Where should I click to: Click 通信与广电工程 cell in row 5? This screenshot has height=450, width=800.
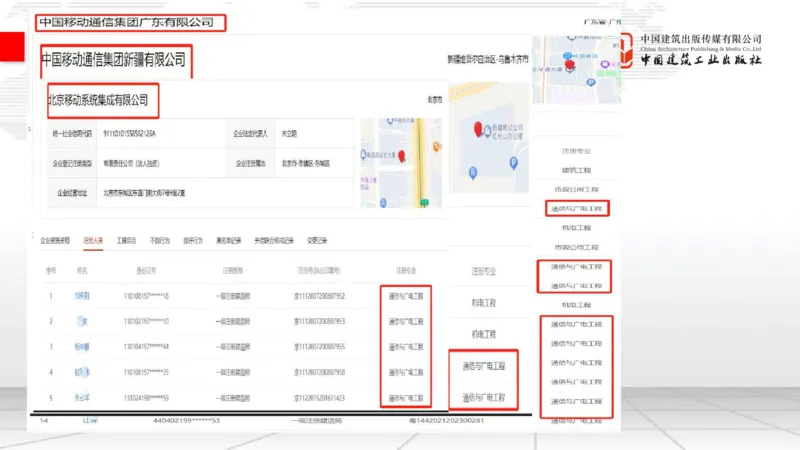[406, 398]
